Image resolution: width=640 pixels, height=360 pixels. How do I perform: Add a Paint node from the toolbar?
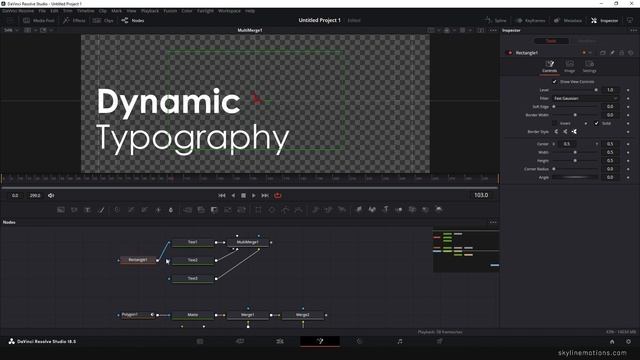point(101,210)
